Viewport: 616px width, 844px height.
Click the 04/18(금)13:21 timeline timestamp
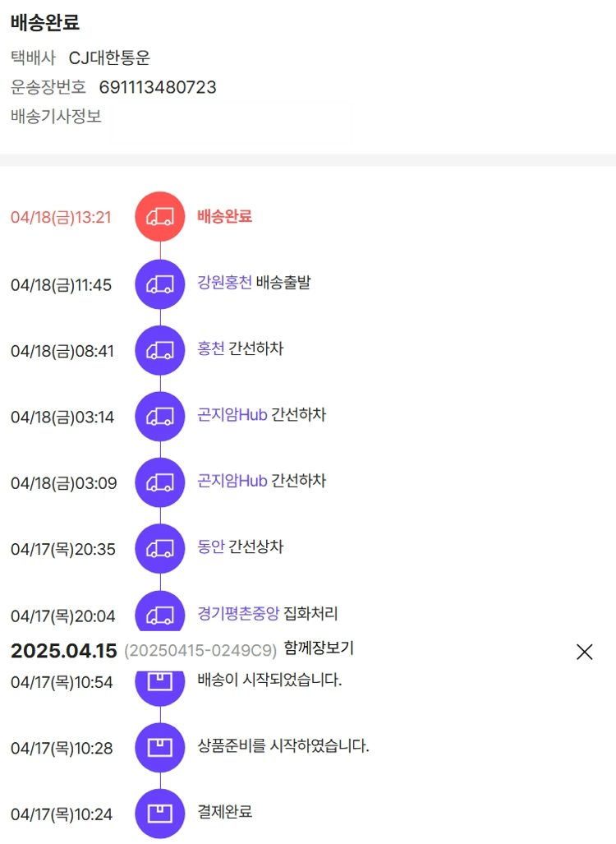[61, 218]
